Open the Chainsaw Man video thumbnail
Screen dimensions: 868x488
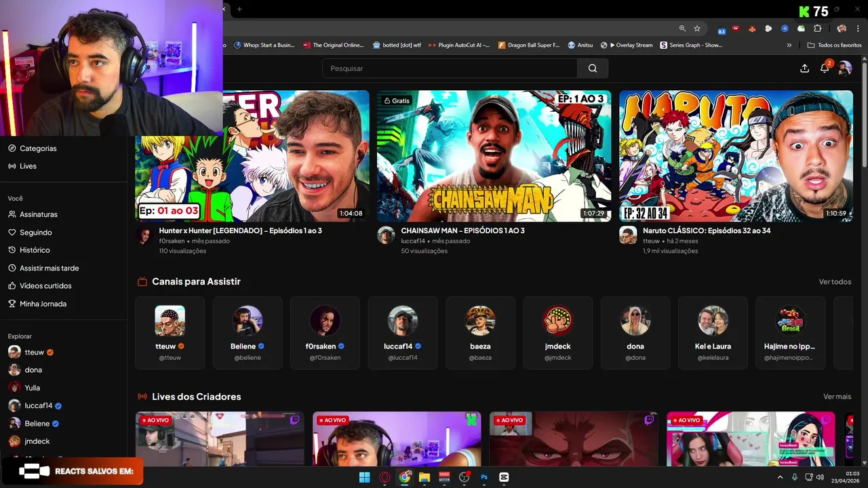coord(494,156)
